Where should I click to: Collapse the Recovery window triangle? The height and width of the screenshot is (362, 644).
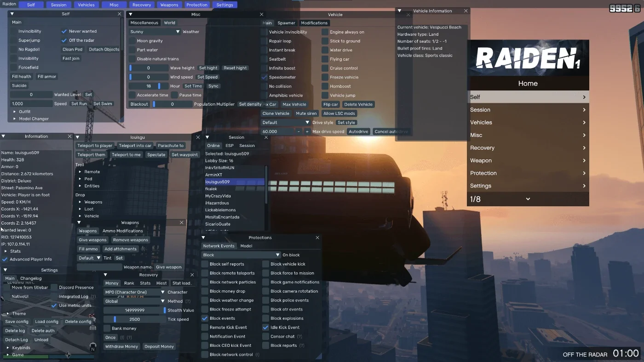tap(106, 275)
